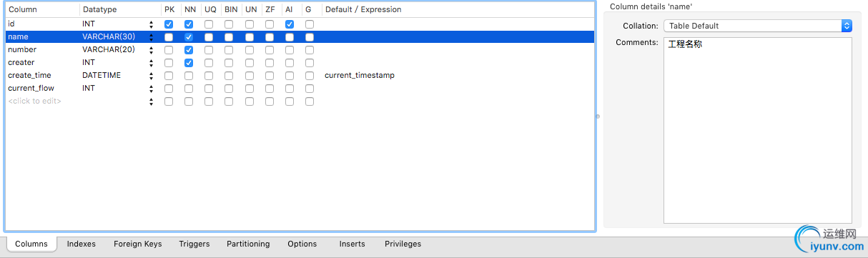
Task: Enable NN checkbox for create_time column
Action: click(x=189, y=76)
